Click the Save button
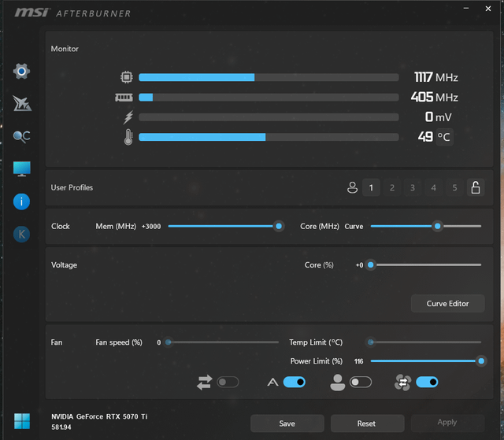This screenshot has width=504, height=440. tap(287, 423)
